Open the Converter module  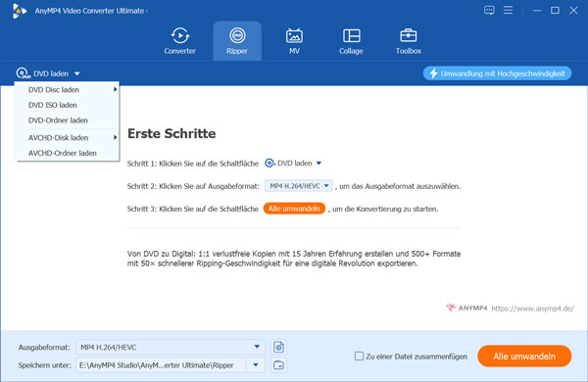[179, 41]
